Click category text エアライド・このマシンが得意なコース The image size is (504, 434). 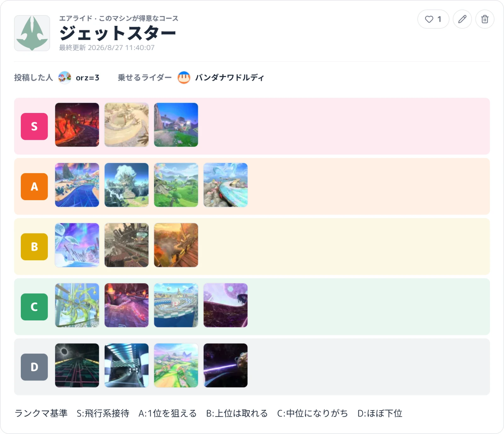click(x=119, y=18)
